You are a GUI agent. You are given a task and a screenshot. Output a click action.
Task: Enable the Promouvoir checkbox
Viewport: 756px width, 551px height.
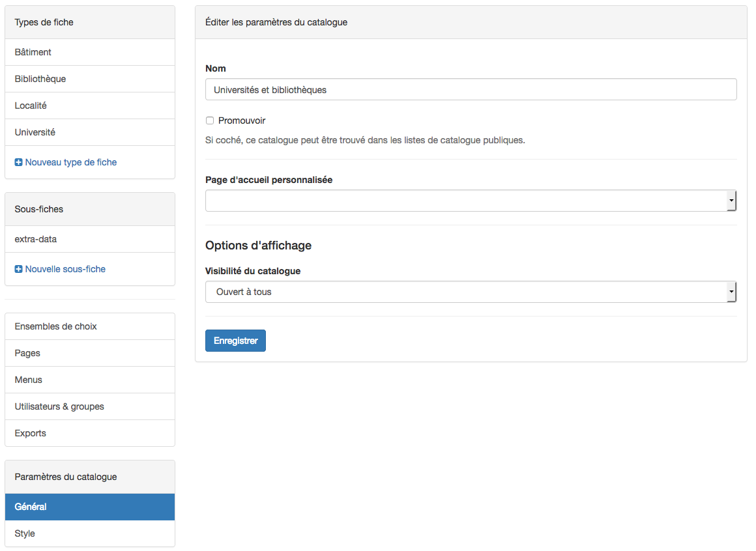(x=210, y=120)
